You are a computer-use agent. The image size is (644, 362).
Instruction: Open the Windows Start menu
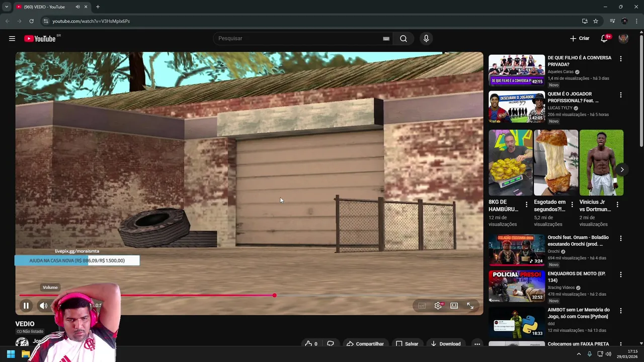(11, 354)
